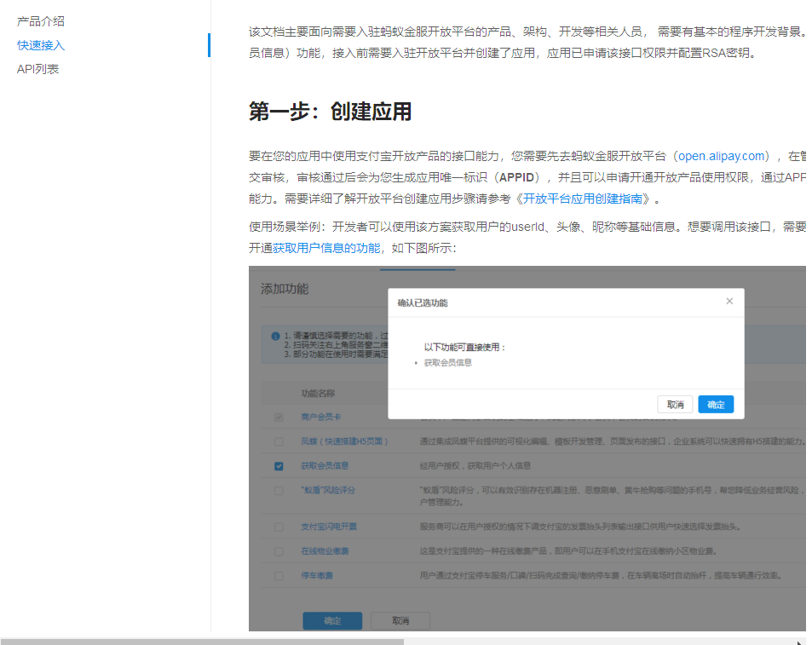Click the horizontal scrollbar thumb
Viewport: 812px width, 645px height.
tap(202, 642)
